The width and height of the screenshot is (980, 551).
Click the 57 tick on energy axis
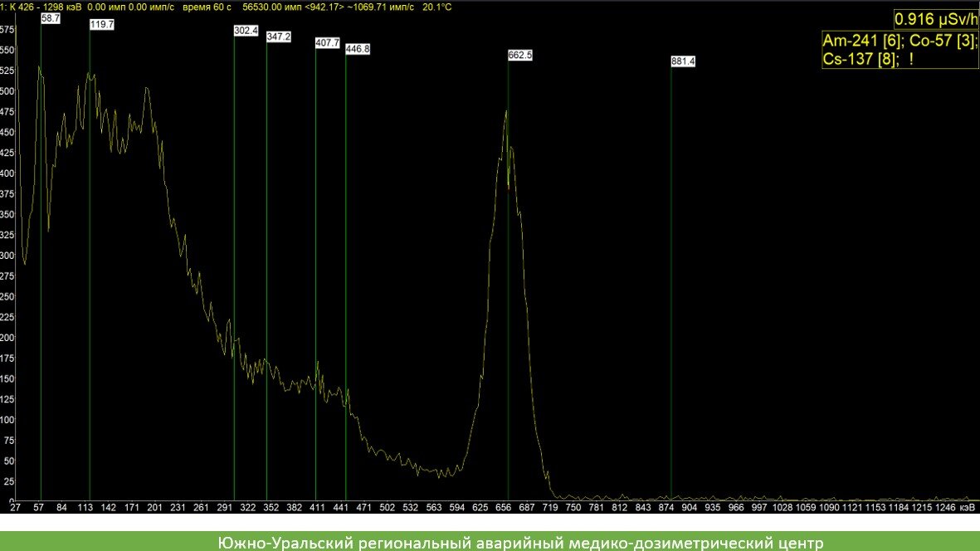point(39,508)
